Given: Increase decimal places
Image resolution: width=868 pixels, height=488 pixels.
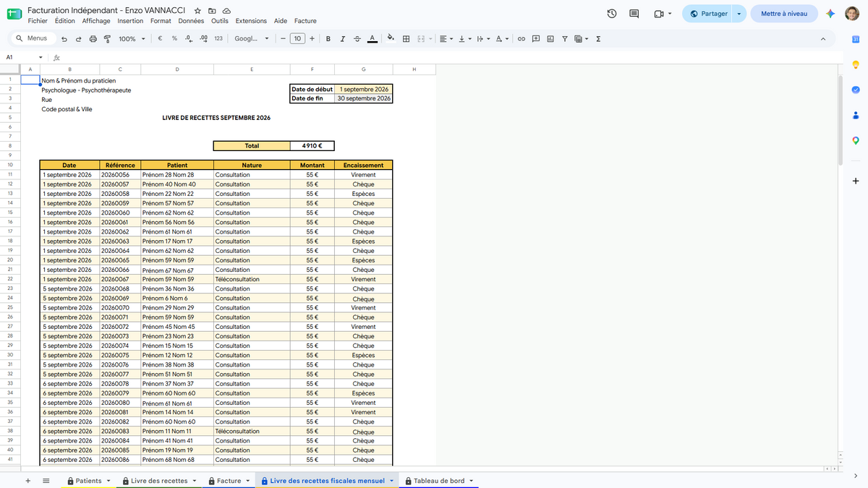Looking at the screenshot, I should [203, 39].
